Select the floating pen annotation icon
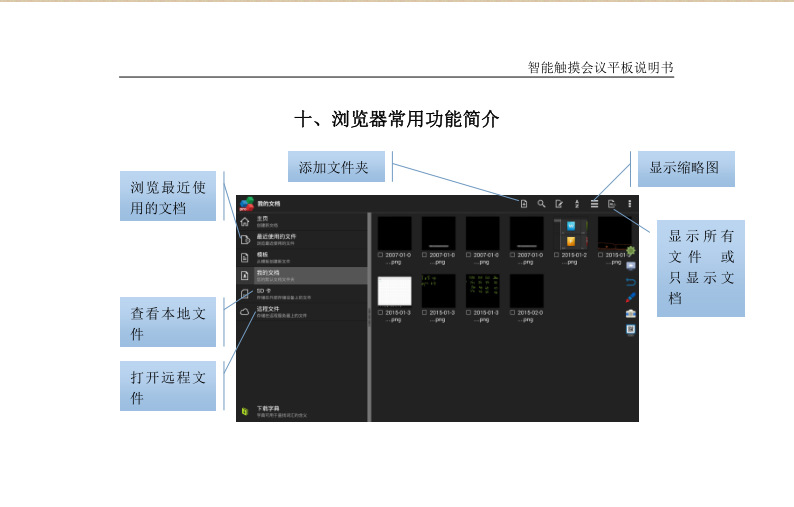 [x=631, y=297]
